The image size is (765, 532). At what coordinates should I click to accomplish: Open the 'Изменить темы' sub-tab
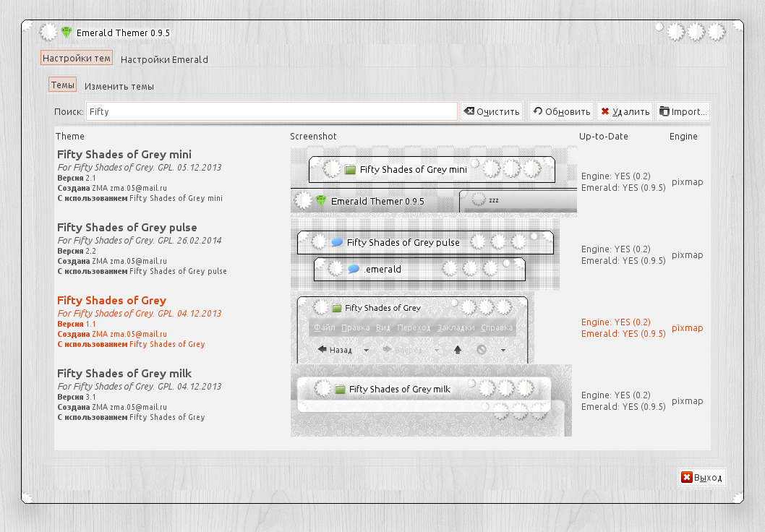coord(119,86)
